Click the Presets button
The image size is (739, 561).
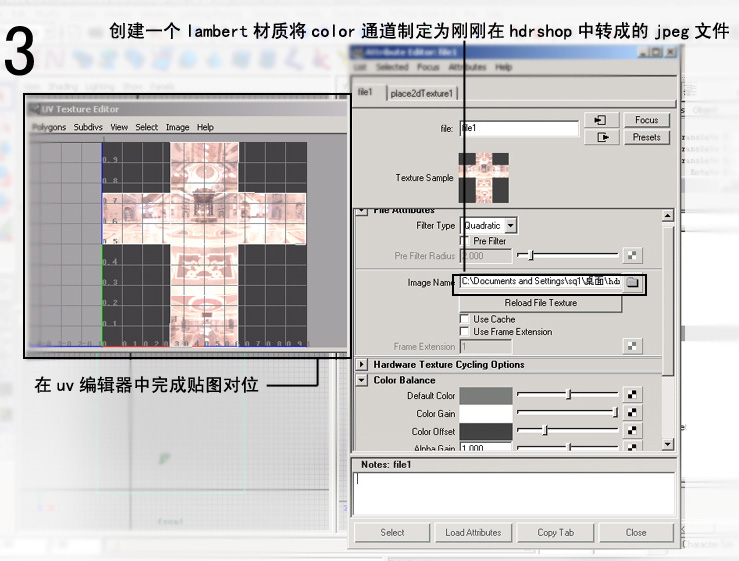pyautogui.click(x=646, y=137)
